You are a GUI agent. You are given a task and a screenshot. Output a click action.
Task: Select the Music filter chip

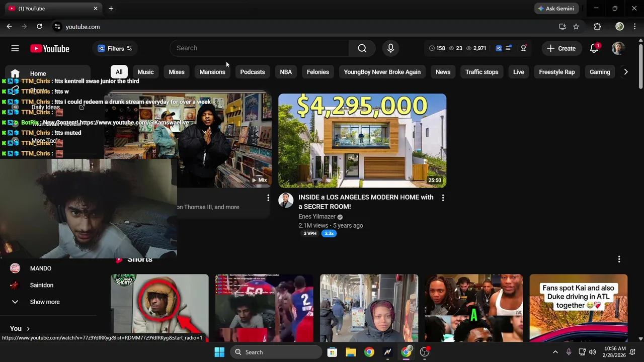point(145,72)
